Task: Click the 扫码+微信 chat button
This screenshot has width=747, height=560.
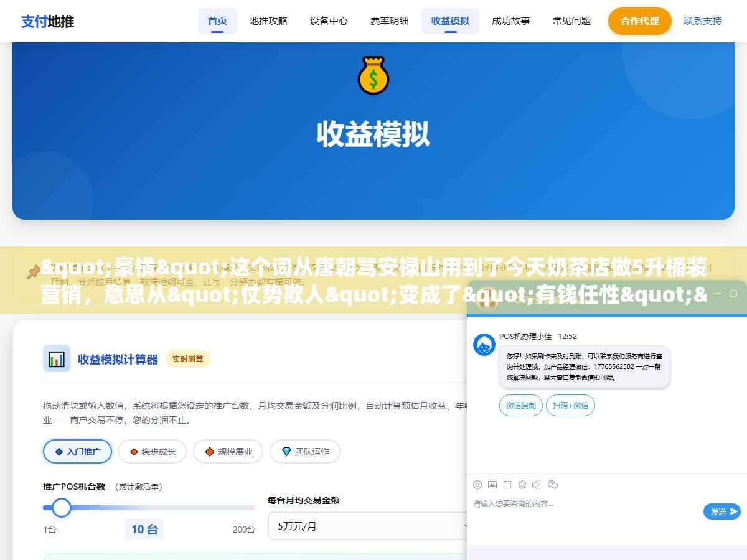Action: point(570,406)
